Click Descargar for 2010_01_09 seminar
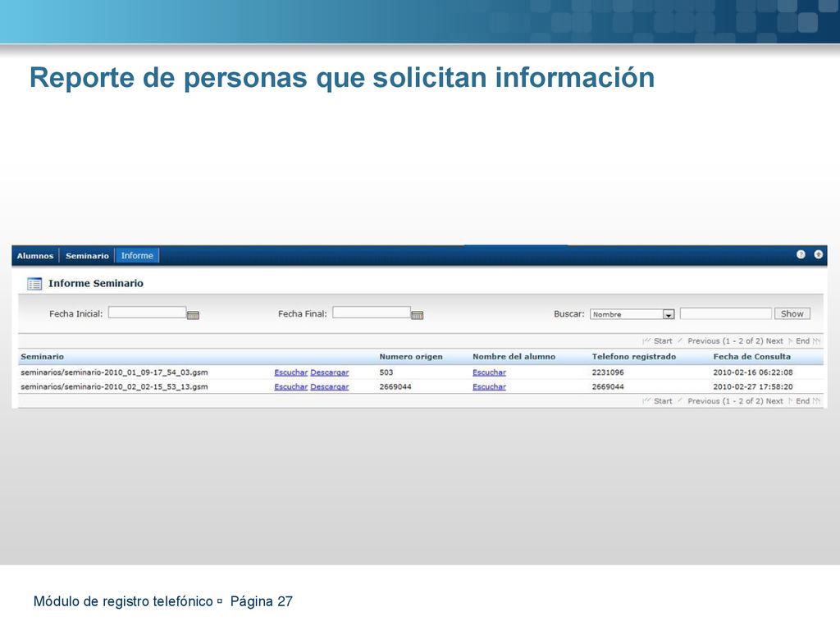840x630 pixels. [330, 372]
